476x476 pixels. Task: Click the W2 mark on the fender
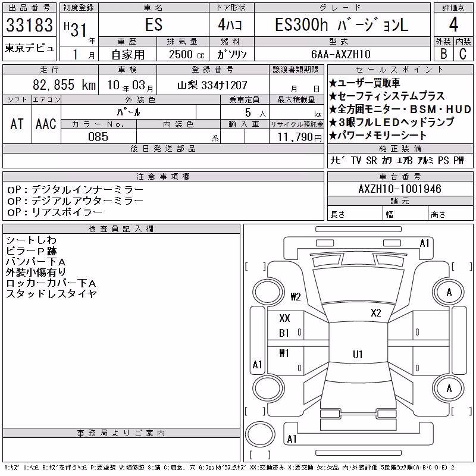(x=295, y=296)
